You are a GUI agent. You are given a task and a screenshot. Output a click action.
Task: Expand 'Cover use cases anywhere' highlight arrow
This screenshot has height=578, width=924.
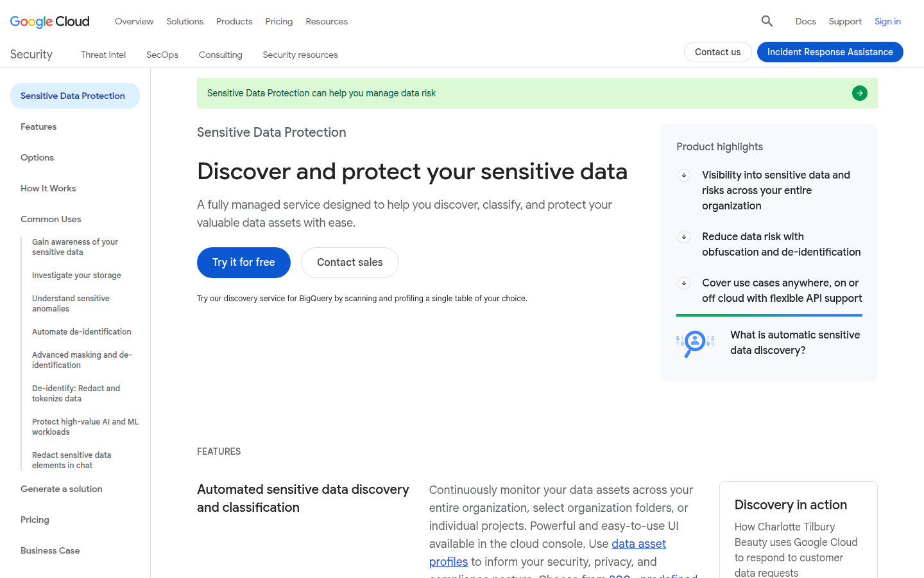[684, 283]
